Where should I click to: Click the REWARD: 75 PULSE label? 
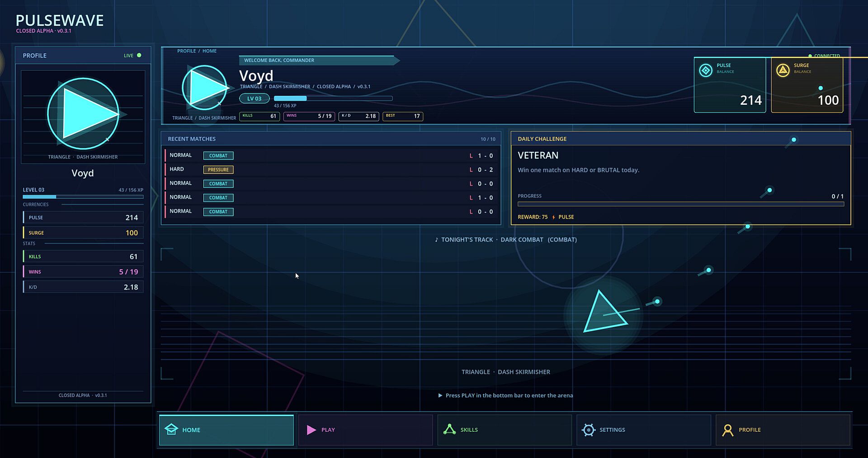546,217
